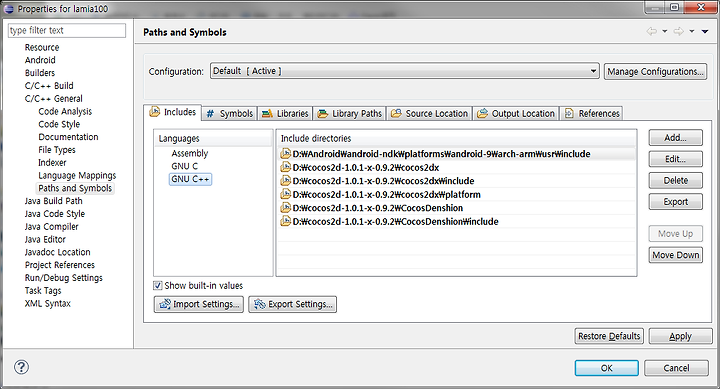This screenshot has height=389, width=720.
Task: Select the Includes tab
Action: click(173, 112)
